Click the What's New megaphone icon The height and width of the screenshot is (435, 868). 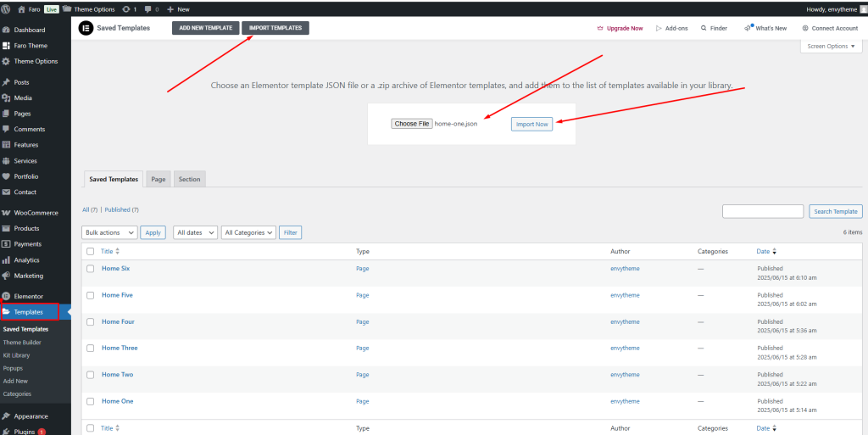[748, 28]
